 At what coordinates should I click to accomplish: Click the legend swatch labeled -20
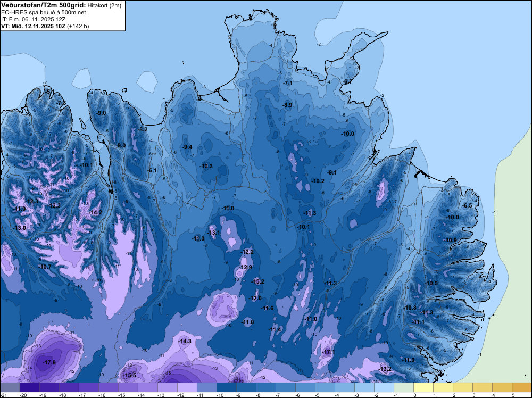pos(30,387)
